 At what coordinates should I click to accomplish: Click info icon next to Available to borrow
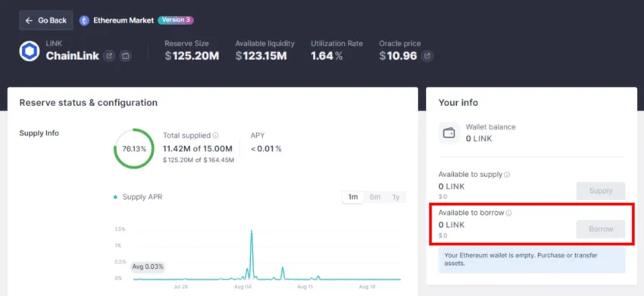tap(509, 213)
